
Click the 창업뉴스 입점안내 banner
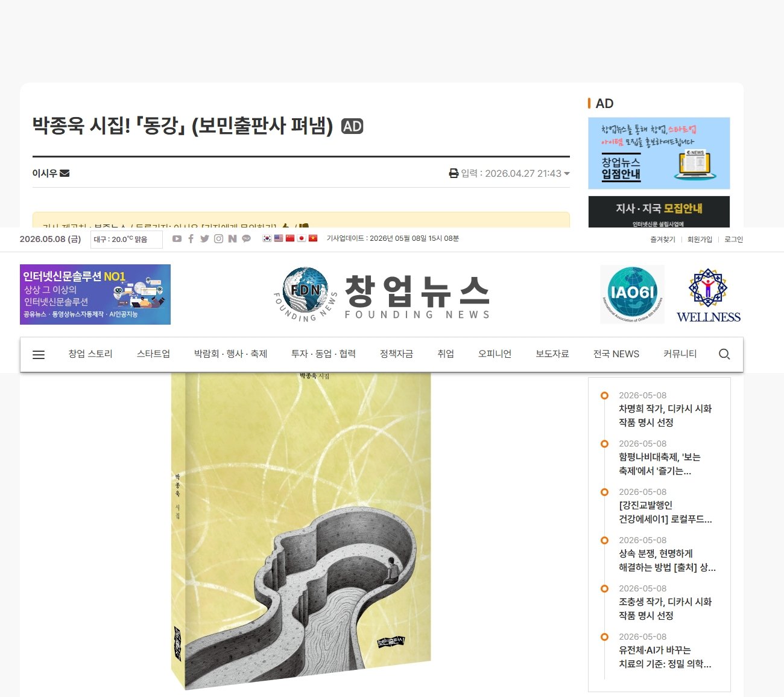(x=659, y=153)
